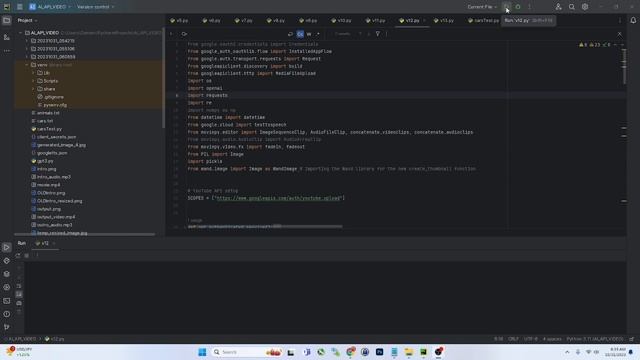Switch to the carsTest.py editor tab
The image size is (640, 360).
click(x=483, y=20)
